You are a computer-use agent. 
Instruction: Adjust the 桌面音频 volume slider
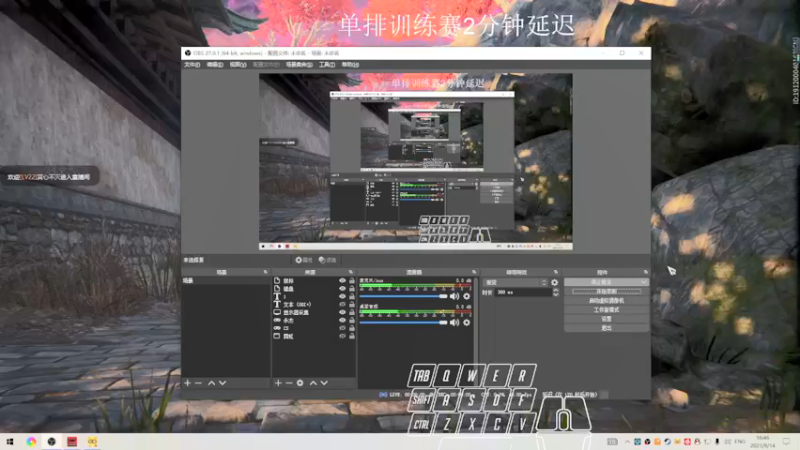(x=404, y=322)
